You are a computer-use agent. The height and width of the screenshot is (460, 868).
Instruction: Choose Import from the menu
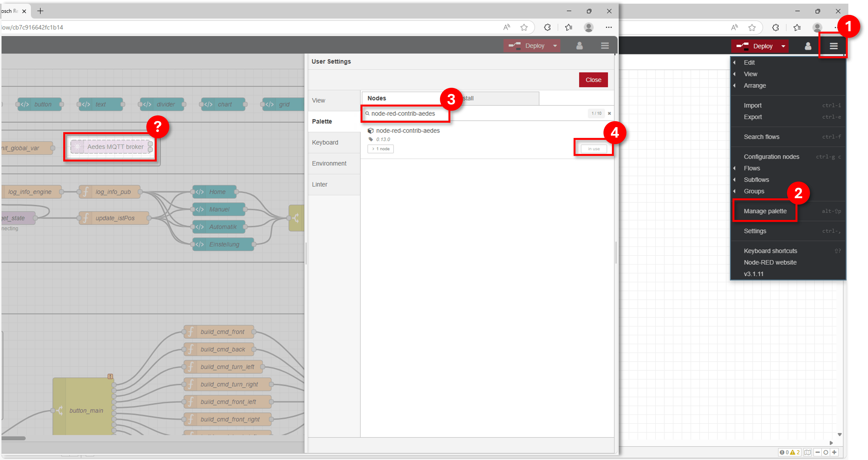click(788, 105)
